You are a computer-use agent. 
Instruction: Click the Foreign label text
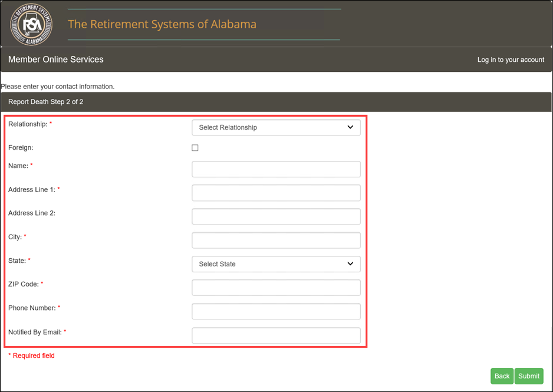pyautogui.click(x=21, y=148)
